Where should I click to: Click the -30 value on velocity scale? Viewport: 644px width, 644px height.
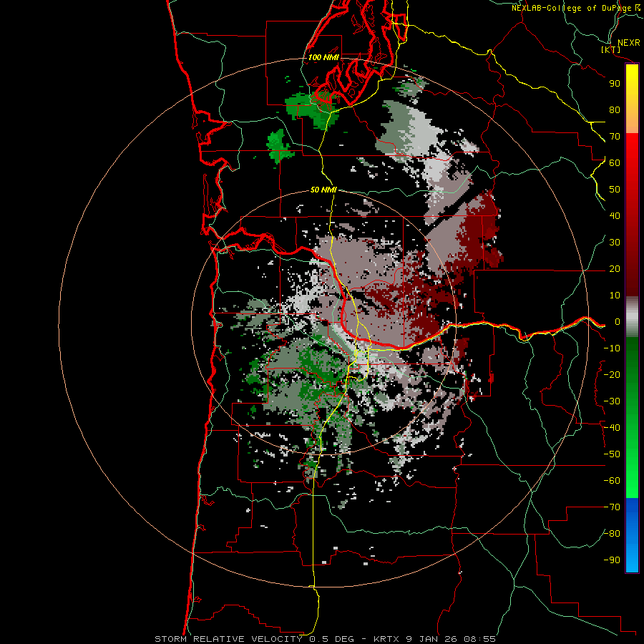point(612,401)
